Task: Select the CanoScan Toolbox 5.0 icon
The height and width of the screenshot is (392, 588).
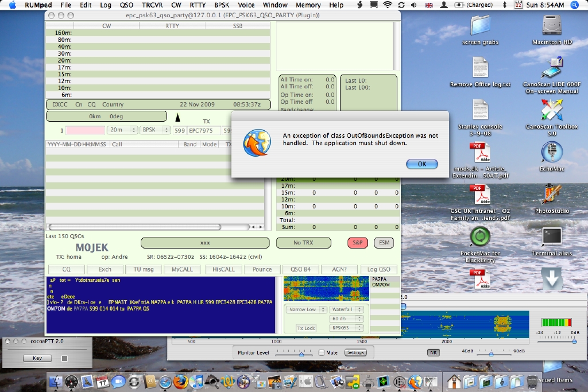Action: point(552,111)
